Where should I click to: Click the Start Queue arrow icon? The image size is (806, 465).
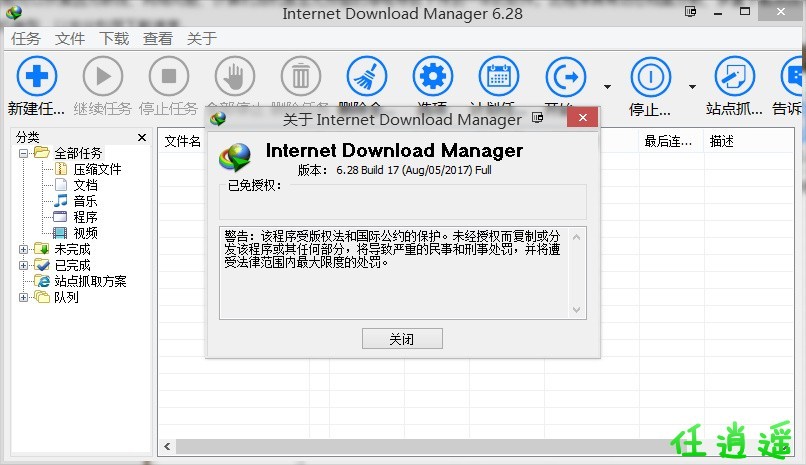pyautogui.click(x=565, y=76)
